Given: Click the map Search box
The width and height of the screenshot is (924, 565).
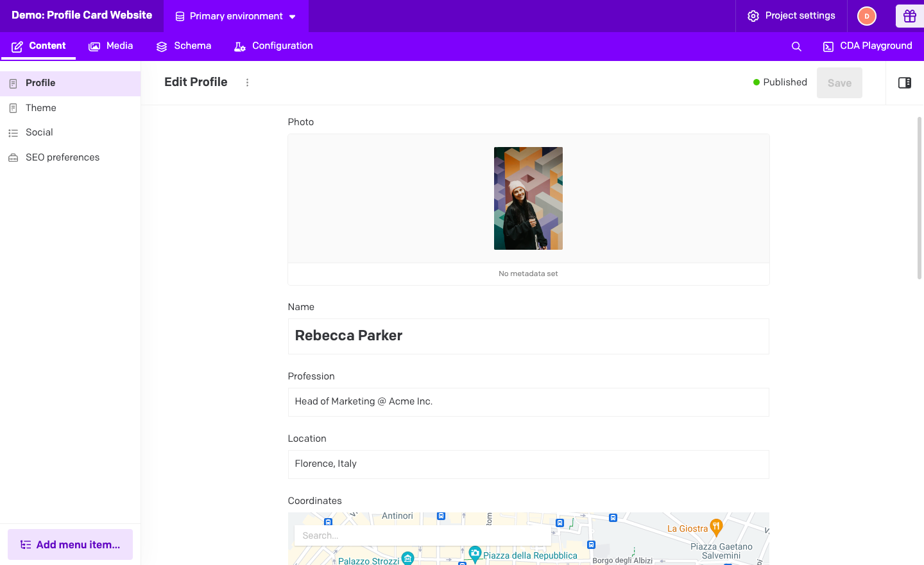Looking at the screenshot, I should coord(422,535).
